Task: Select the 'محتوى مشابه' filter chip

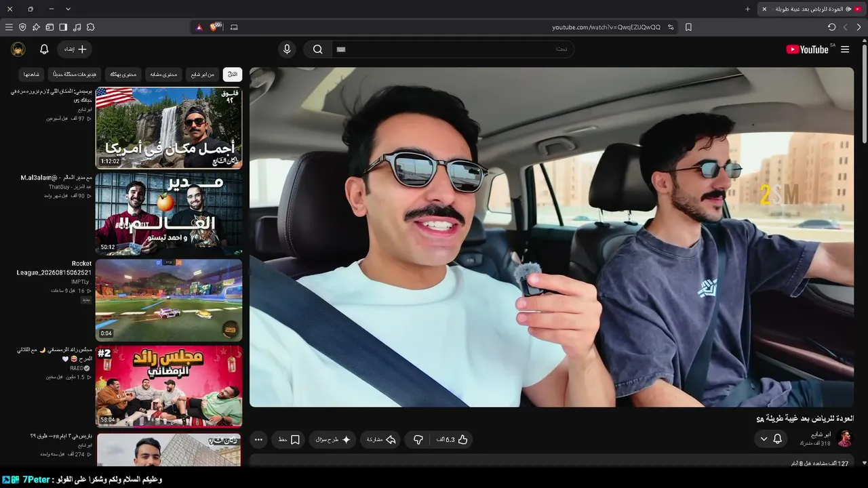Action: coord(163,74)
